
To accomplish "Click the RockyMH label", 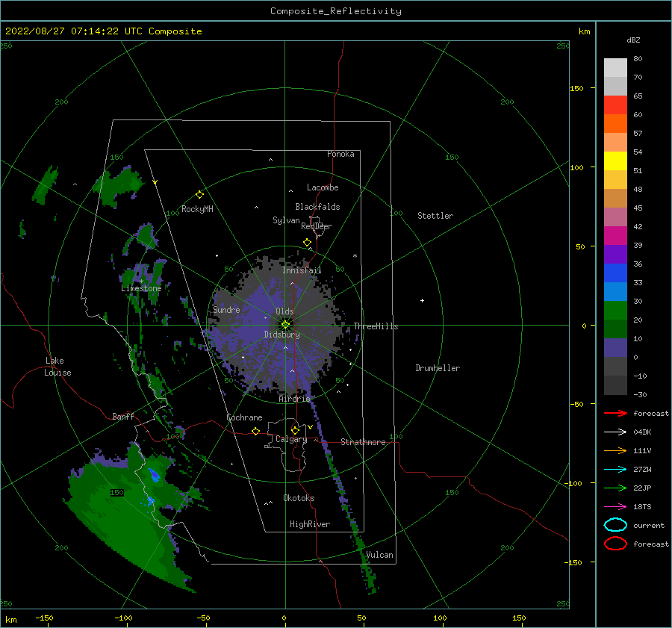I will click(197, 209).
